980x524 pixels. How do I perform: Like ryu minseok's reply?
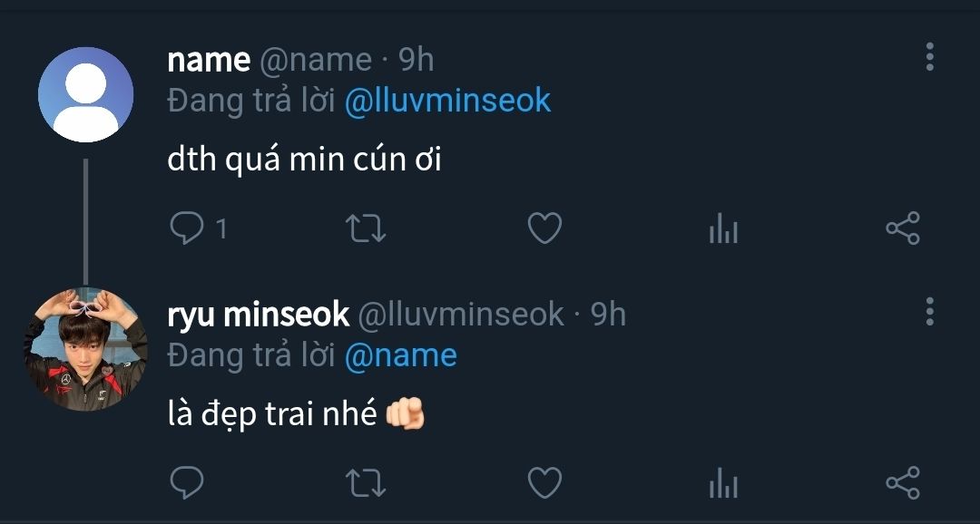point(544,482)
